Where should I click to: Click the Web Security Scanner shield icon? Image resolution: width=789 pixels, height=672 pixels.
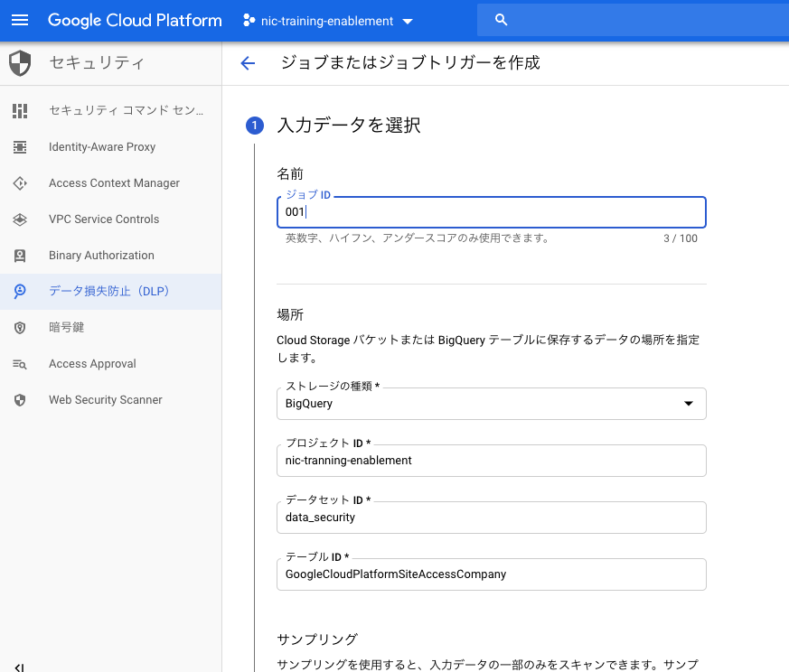point(20,400)
